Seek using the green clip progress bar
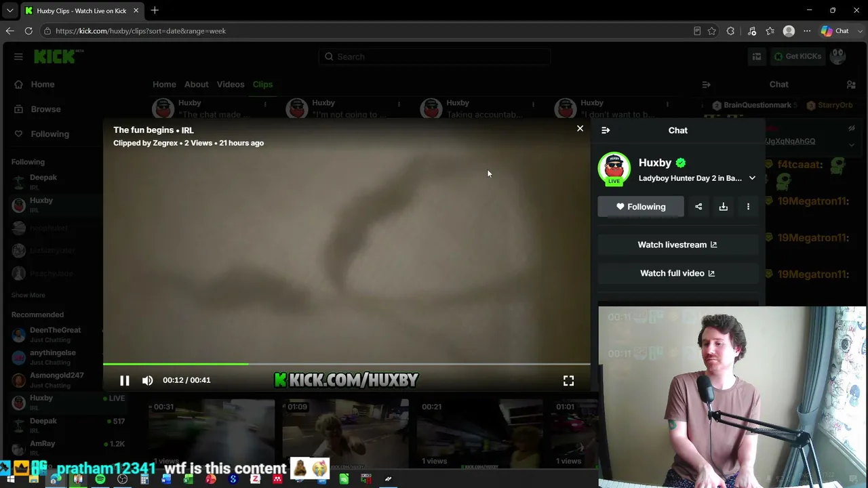The width and height of the screenshot is (868, 488). [347, 364]
